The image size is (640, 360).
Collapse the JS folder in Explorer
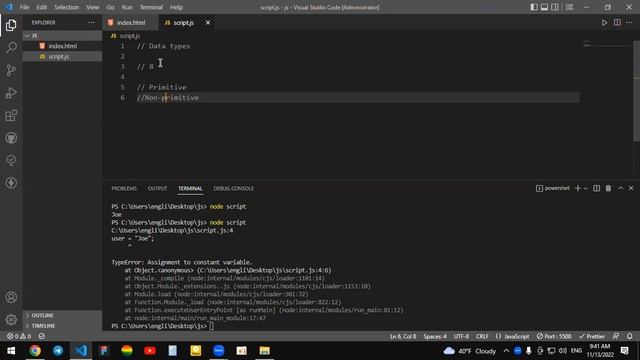point(62,36)
